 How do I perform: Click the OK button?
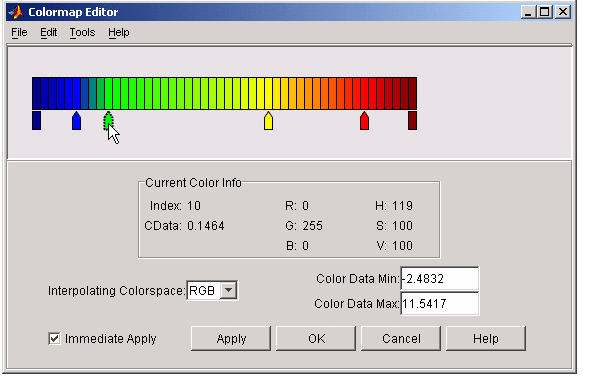tap(316, 339)
